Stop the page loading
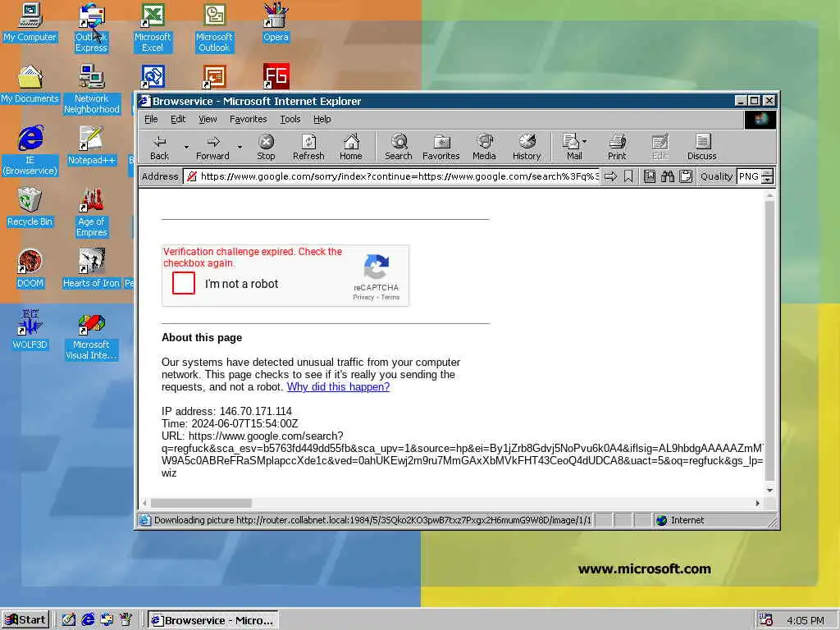Viewport: 840px width, 630px height. (266, 148)
